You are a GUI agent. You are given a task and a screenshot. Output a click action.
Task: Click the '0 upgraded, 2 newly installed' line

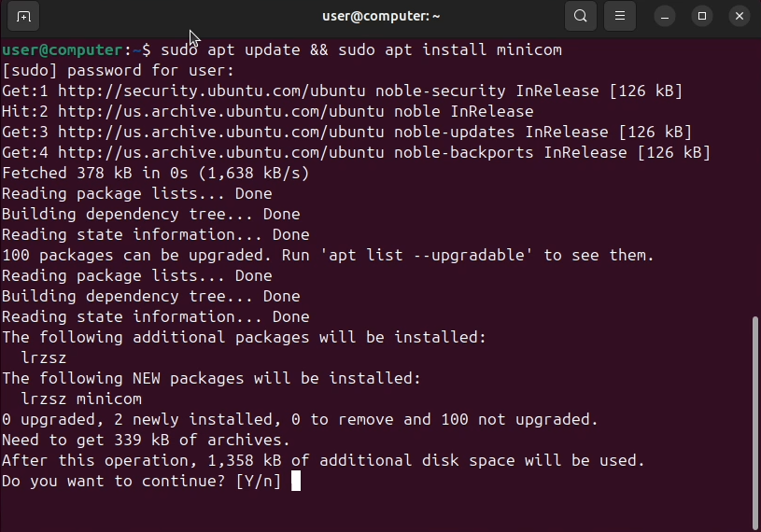(299, 419)
